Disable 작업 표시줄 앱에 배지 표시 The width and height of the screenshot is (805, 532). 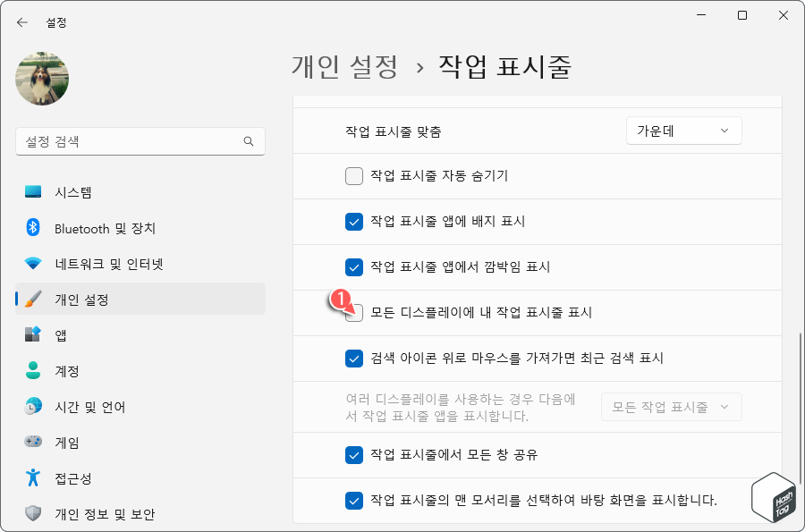click(353, 222)
